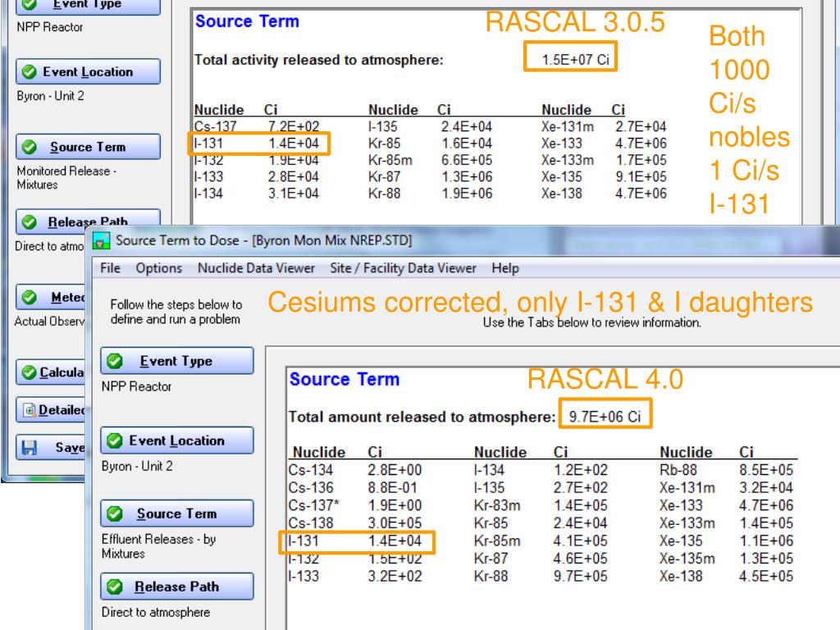Click the Source Term heading in front window
The height and width of the screenshot is (630, 840).
pos(345,379)
